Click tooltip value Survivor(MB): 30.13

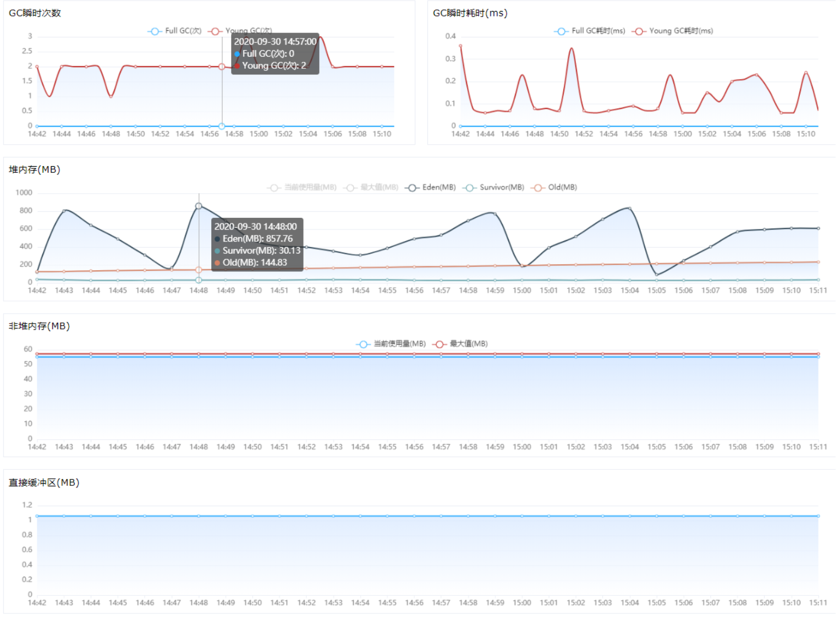click(258, 251)
